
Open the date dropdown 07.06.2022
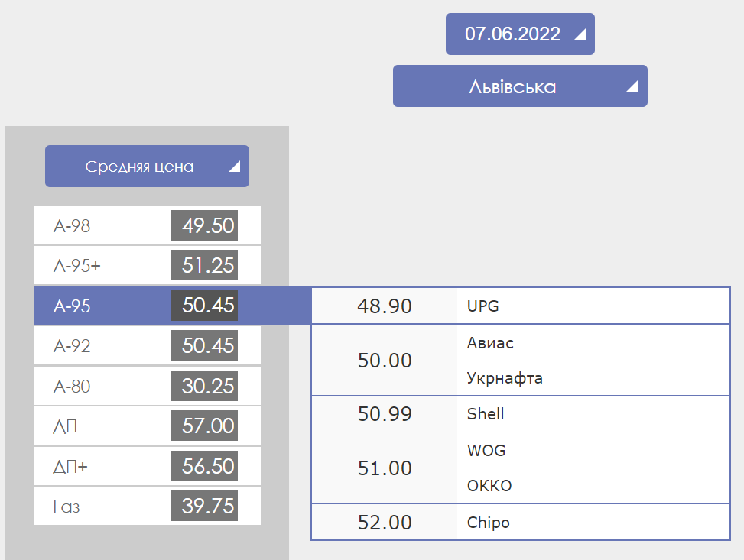(520, 34)
